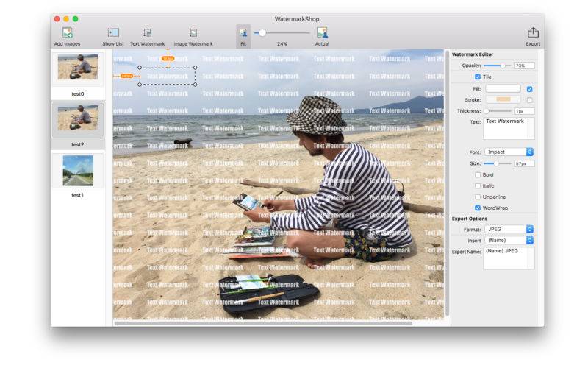Screen dimensions: 588x368
Task: Select the test1 road thumbnail
Action: click(78, 171)
